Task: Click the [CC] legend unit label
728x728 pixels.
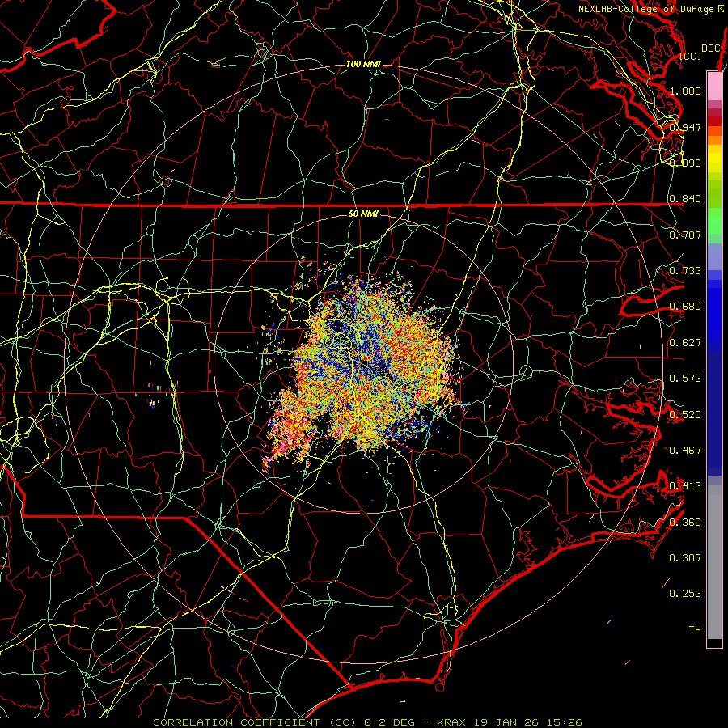Action: click(x=691, y=56)
